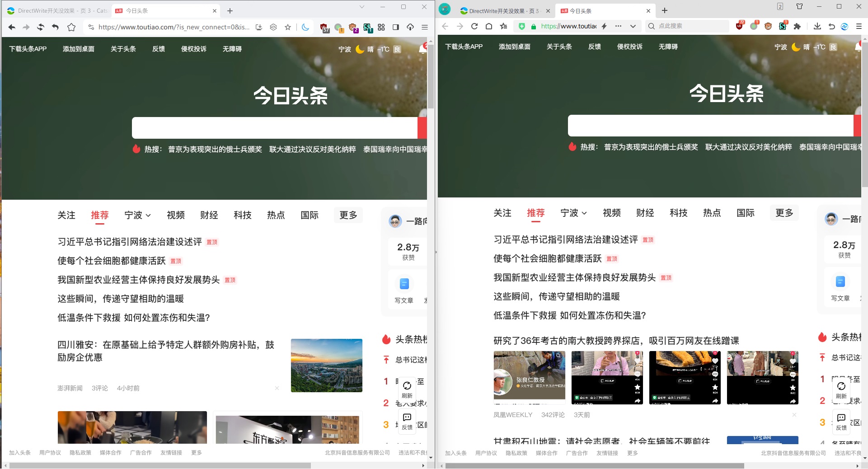Toggle the sidebar panel icon in left browser
Screen dimensions: 868x469
[x=396, y=27]
